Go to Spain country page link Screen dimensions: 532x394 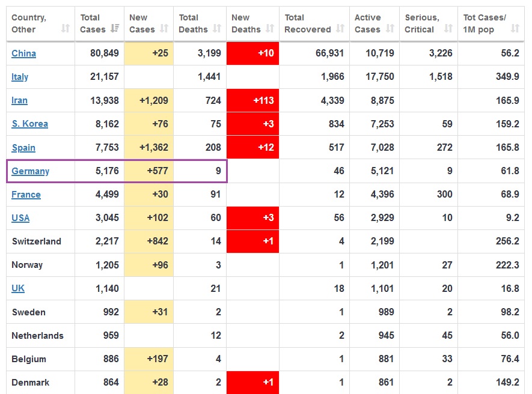click(23, 148)
